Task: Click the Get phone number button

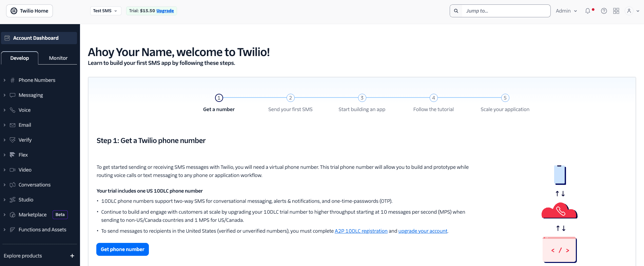Action: pyautogui.click(x=122, y=249)
